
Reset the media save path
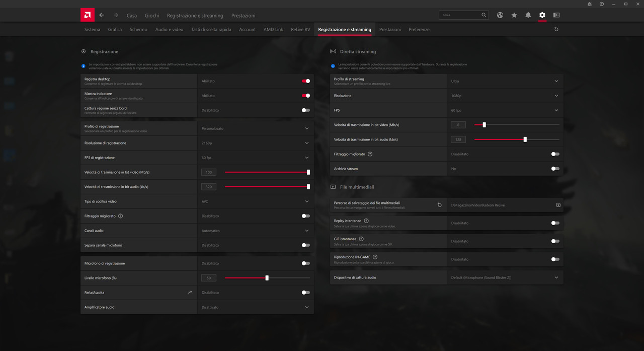click(x=440, y=205)
